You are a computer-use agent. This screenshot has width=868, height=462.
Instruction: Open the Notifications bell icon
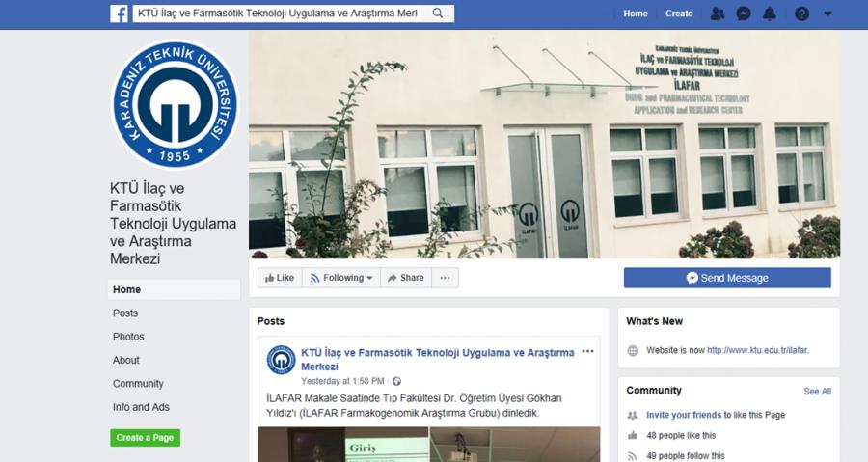click(x=770, y=14)
